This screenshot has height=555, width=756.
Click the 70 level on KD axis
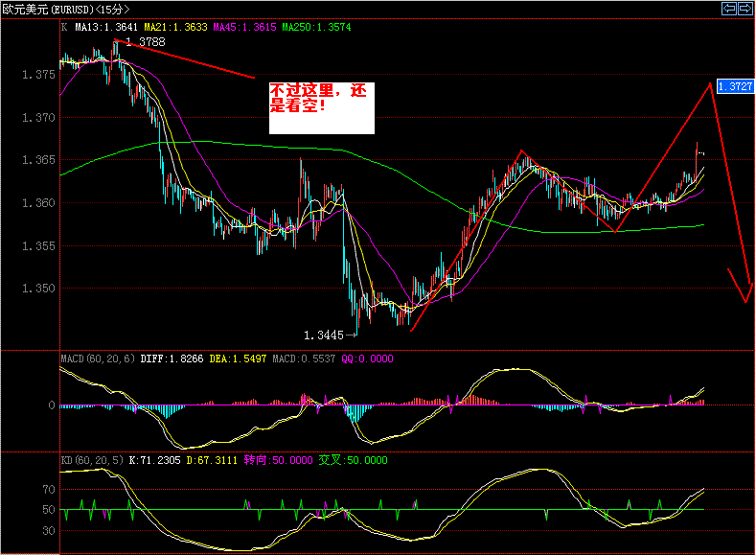coord(49,490)
